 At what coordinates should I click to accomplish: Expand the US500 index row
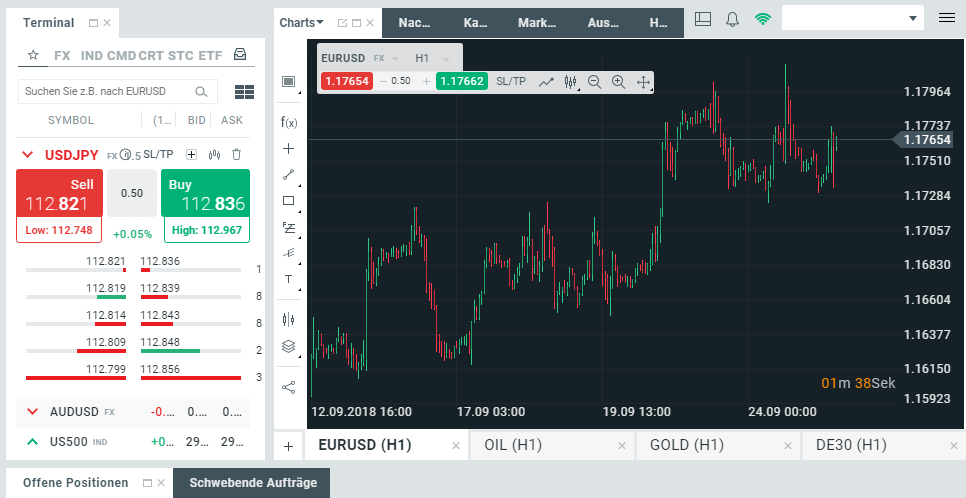tap(33, 441)
